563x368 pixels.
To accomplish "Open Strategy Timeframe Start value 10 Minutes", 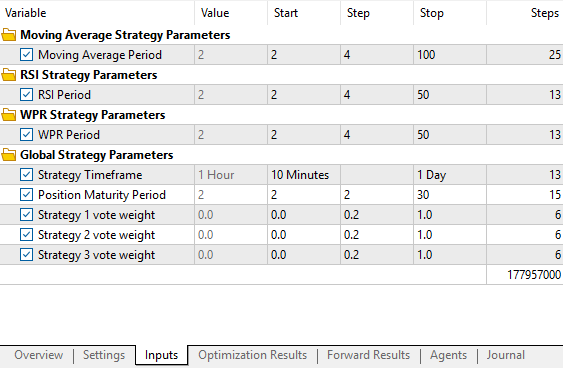I will click(x=304, y=175).
